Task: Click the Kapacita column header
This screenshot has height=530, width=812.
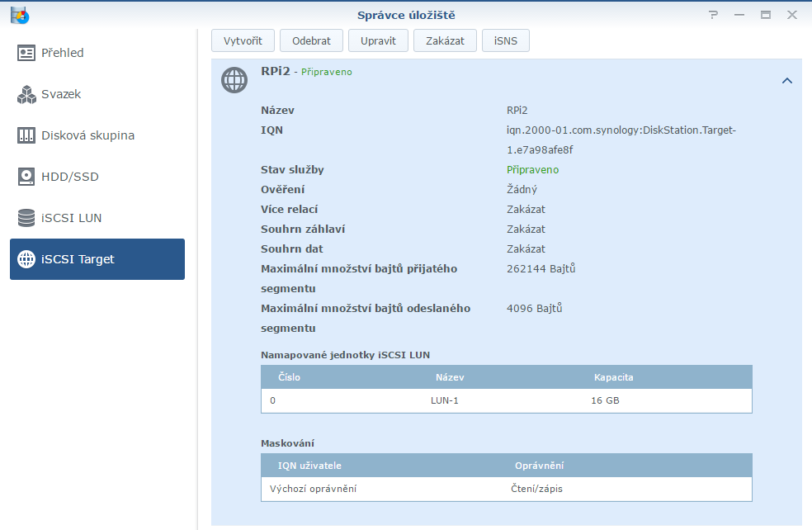Action: (613, 377)
